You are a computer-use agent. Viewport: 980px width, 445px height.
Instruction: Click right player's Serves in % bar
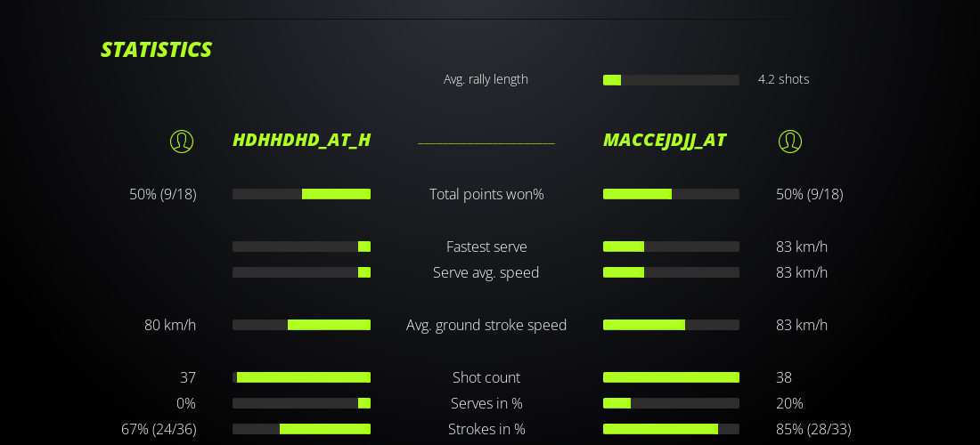click(x=671, y=403)
